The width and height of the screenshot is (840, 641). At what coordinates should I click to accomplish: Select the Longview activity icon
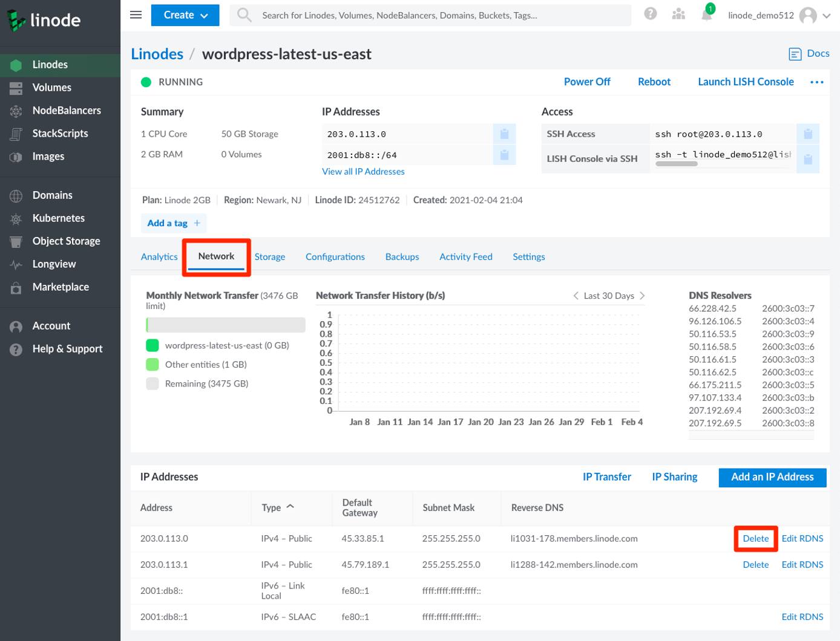tap(16, 264)
